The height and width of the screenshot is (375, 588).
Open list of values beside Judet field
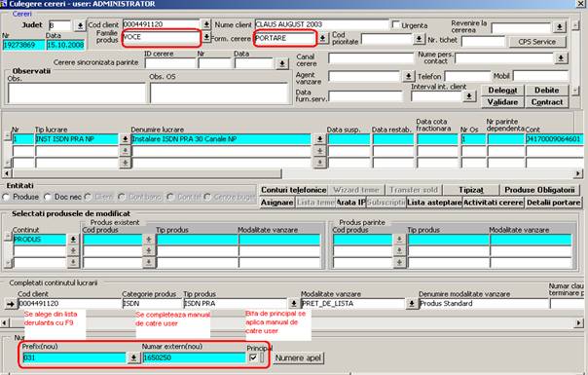(80, 26)
